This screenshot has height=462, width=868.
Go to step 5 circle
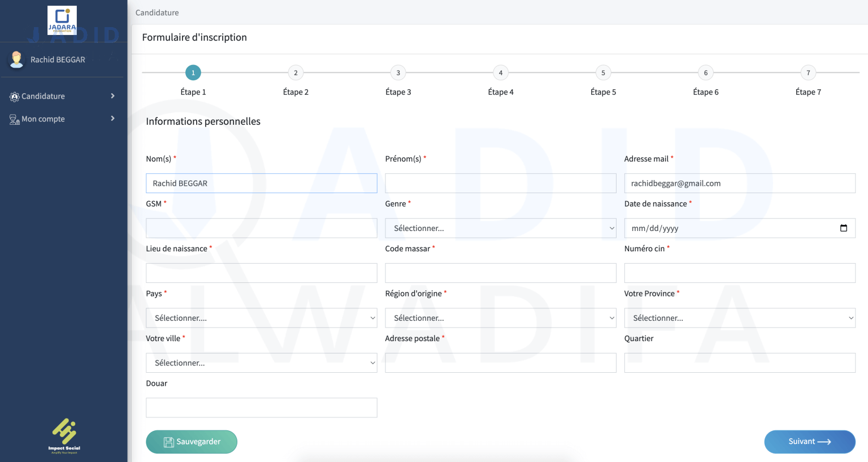click(603, 73)
